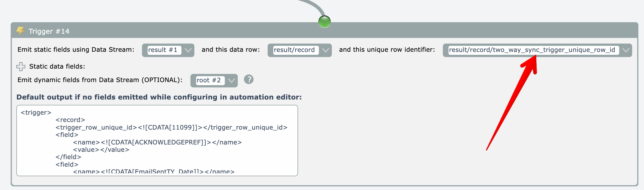Screen dimensions: 644x190
Task: Open the question mark help icon
Action: coord(249,80)
